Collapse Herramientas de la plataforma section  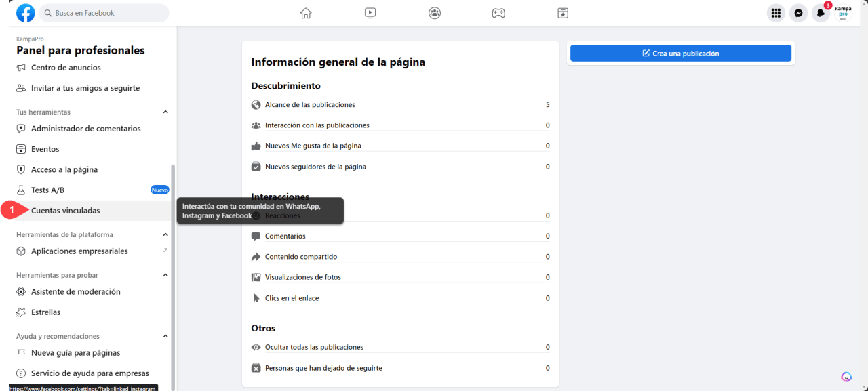point(165,235)
